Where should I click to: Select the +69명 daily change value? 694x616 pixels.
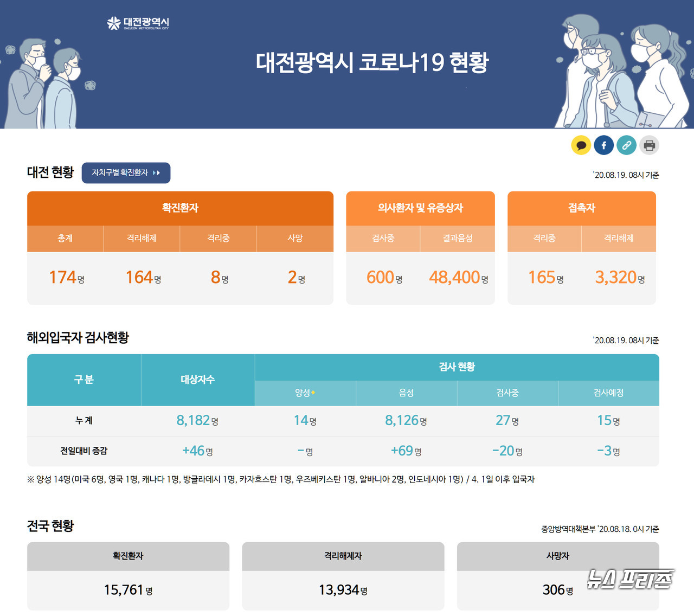click(x=406, y=451)
